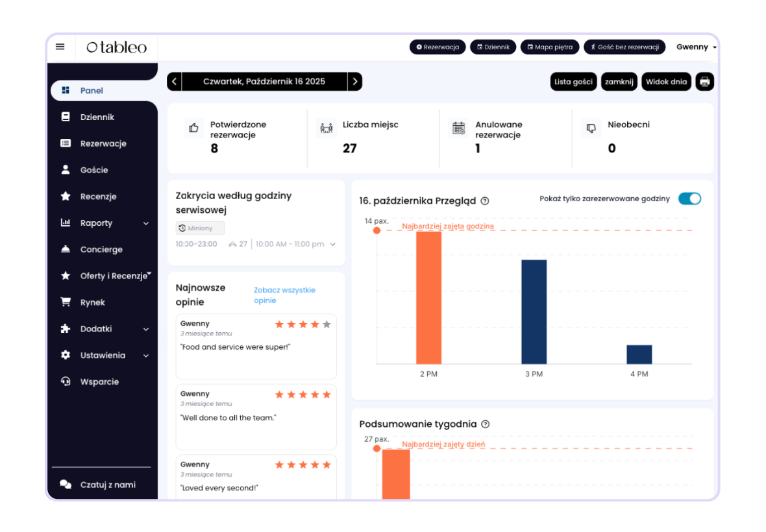Image resolution: width=766 pixels, height=532 pixels.
Task: Go to next day arrow
Action: pos(354,82)
